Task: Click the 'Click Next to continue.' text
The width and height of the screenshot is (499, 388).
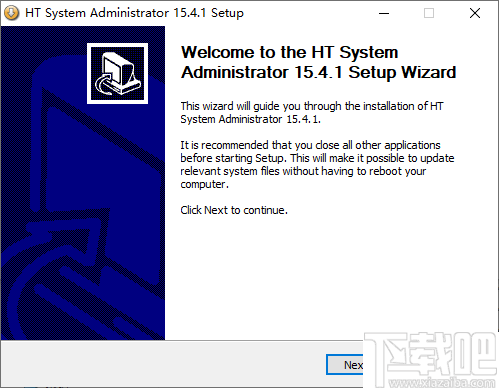Action: click(x=234, y=210)
